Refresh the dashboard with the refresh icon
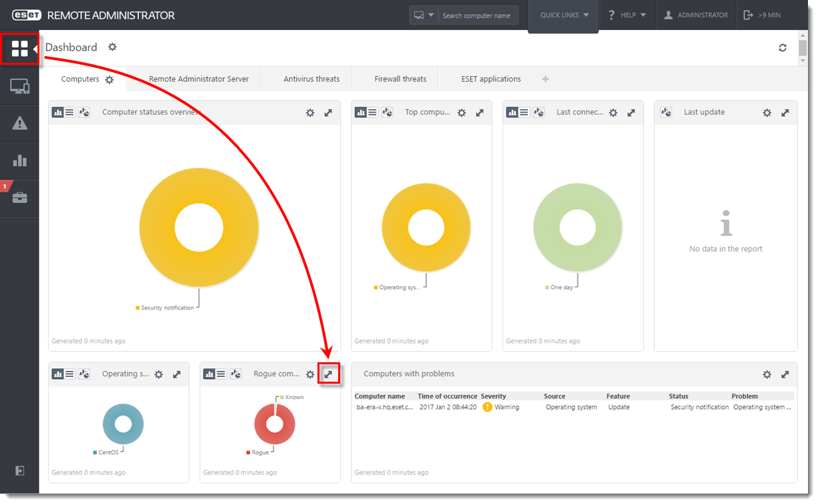The image size is (818, 504). click(x=783, y=47)
